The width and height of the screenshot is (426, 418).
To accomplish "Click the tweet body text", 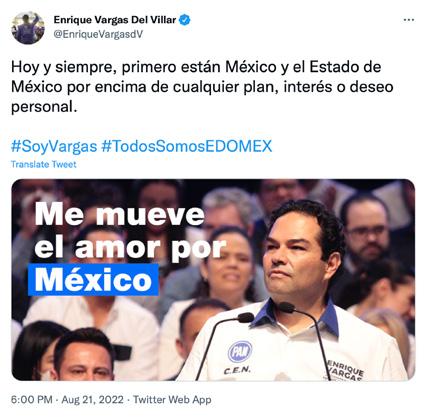I will pyautogui.click(x=202, y=87).
